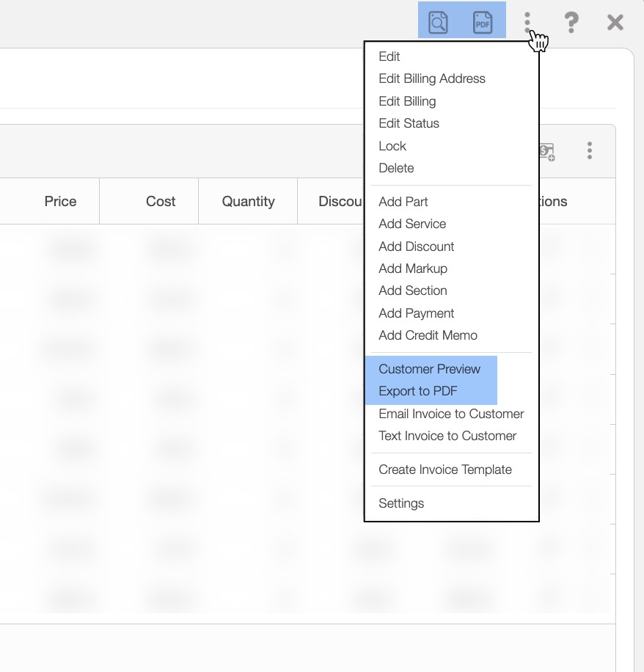Open the line items three-dot menu
This screenshot has height=672, width=644.
pyautogui.click(x=589, y=151)
